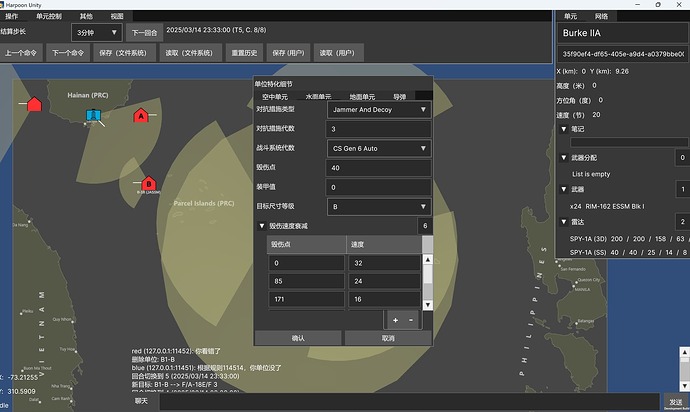Select the SPY-1A (SS) radar row
This screenshot has height=412, width=690.
click(628, 252)
